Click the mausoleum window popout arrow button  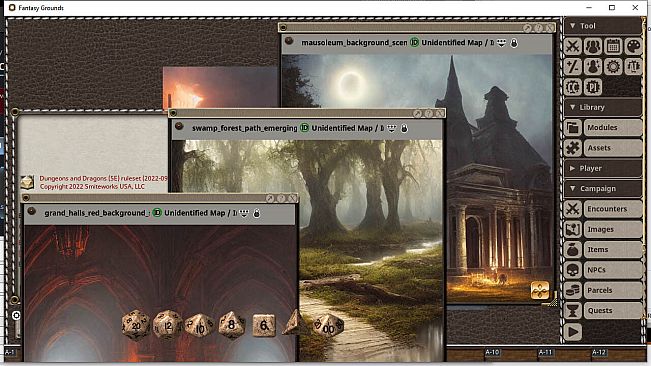[x=527, y=28]
